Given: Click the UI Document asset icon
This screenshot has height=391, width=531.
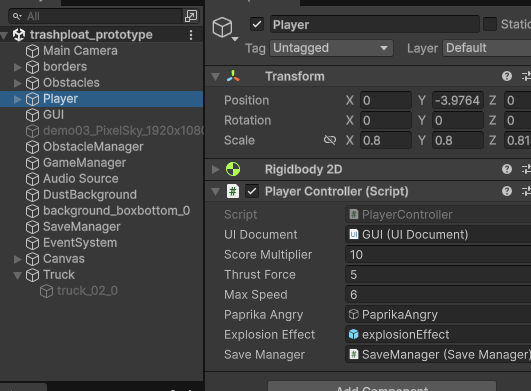Looking at the screenshot, I should pyautogui.click(x=354, y=235).
